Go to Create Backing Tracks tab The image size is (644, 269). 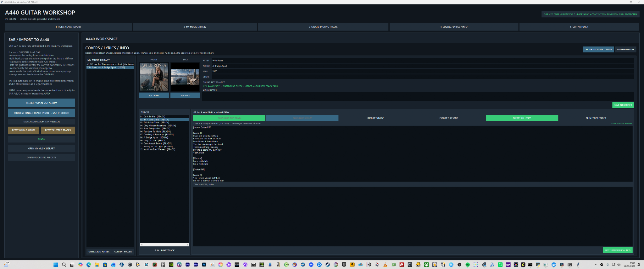coord(323,27)
